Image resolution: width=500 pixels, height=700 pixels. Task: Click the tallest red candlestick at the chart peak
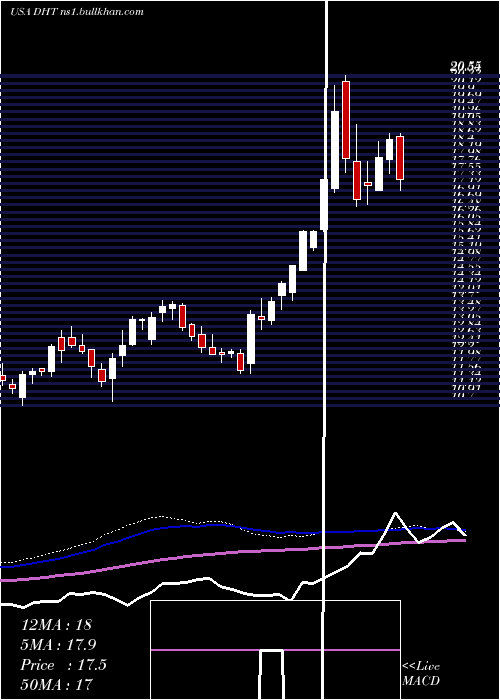pyautogui.click(x=346, y=120)
